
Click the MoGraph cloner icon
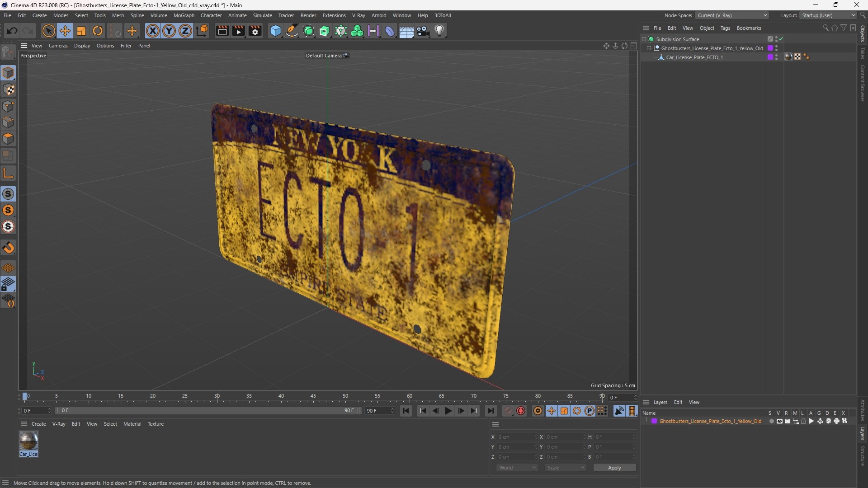pyautogui.click(x=357, y=31)
